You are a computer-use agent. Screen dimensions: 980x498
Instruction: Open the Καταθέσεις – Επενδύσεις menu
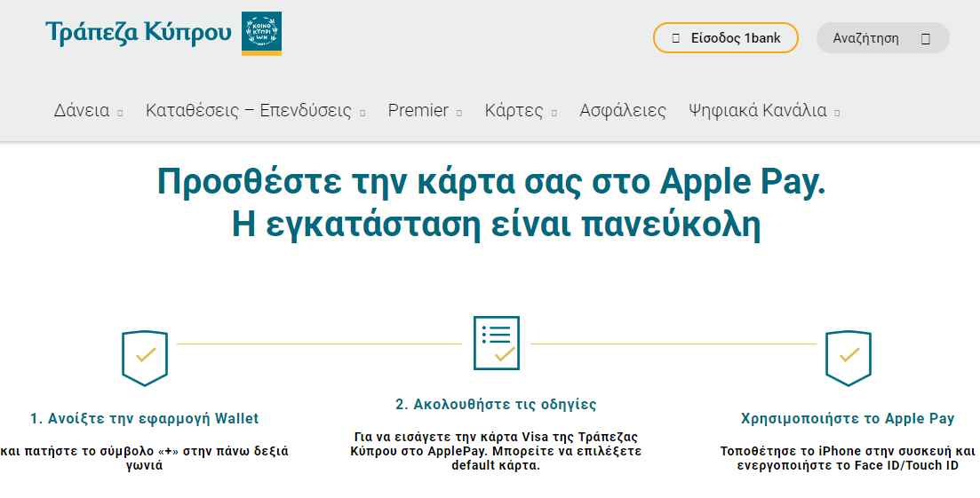pos(249,110)
